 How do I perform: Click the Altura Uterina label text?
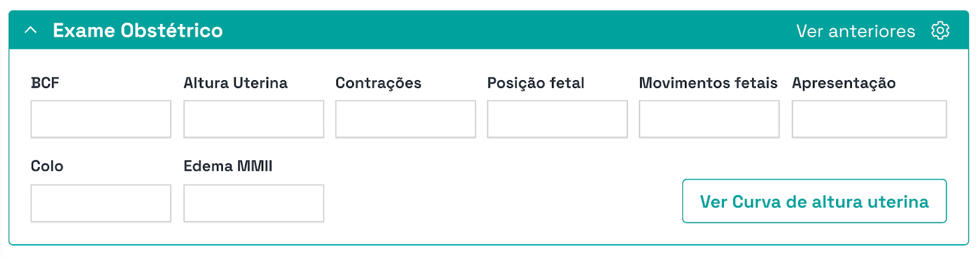(235, 83)
